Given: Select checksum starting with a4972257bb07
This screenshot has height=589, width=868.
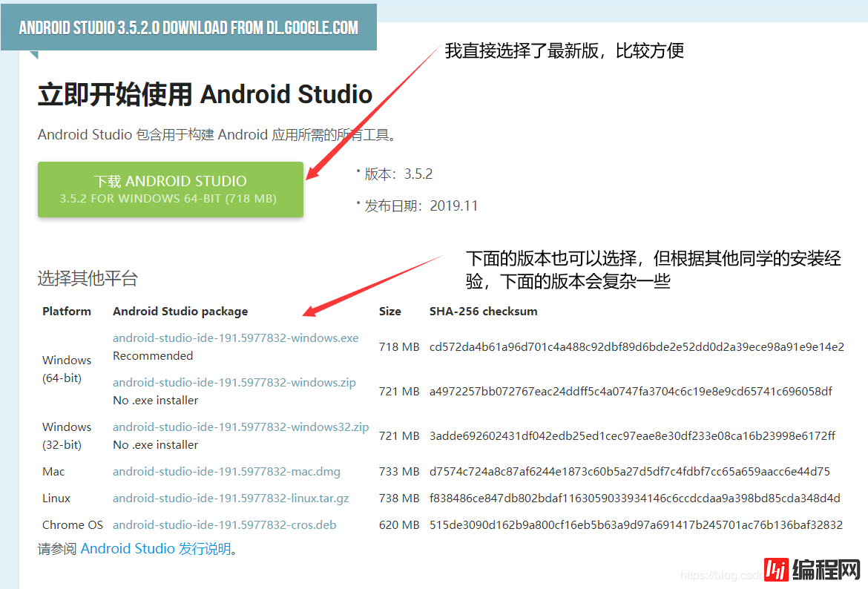Looking at the screenshot, I should point(631,392).
